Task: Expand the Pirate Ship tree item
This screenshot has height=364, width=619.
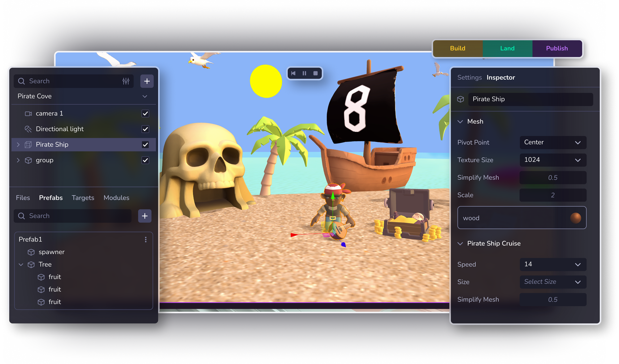Action: 18,145
